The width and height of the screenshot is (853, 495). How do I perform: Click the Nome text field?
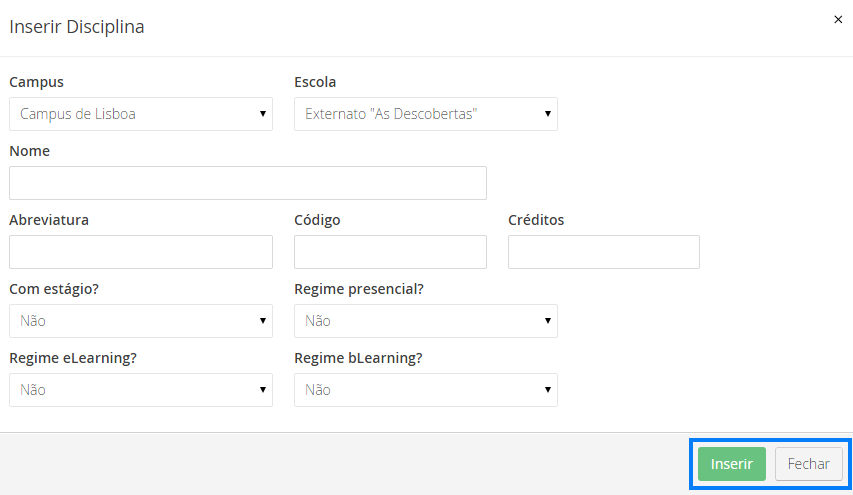point(248,183)
